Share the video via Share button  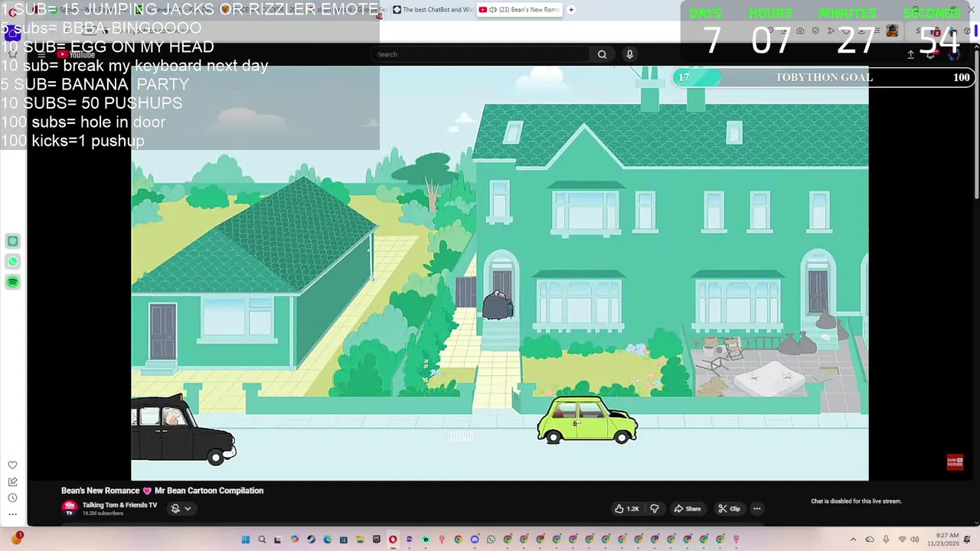687,509
